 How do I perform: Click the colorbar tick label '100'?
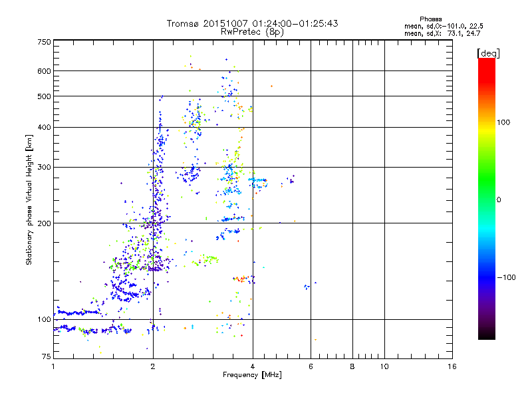tap(503, 122)
